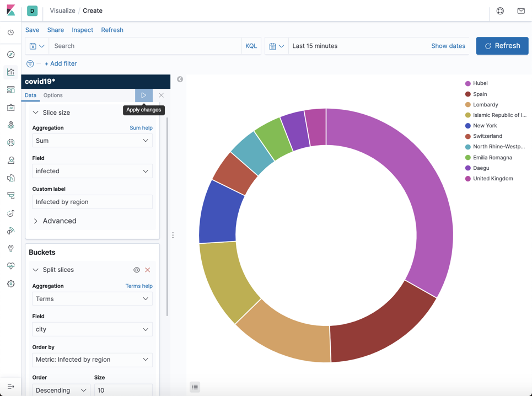Open the saved query menu icon

pyautogui.click(x=36, y=46)
